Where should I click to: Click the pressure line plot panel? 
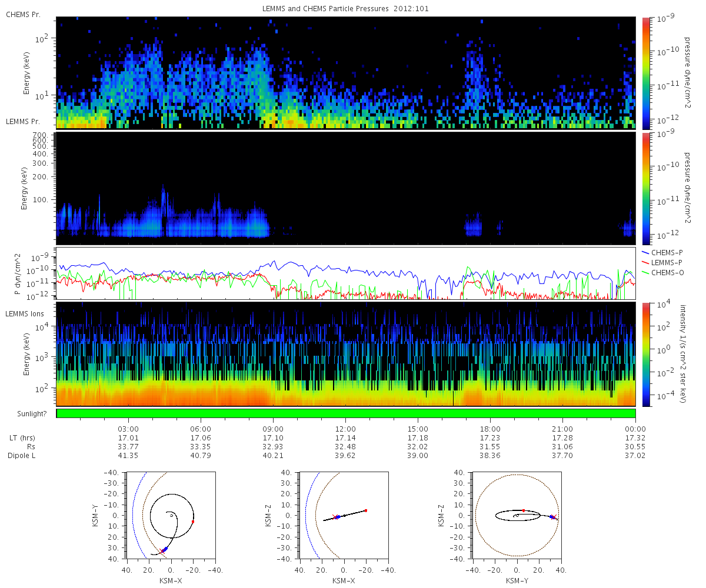[346, 273]
